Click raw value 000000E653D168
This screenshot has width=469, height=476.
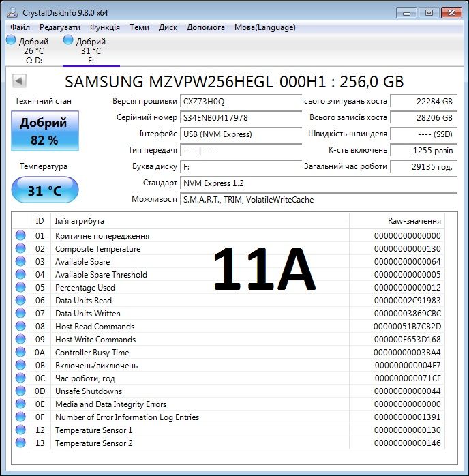coord(408,340)
